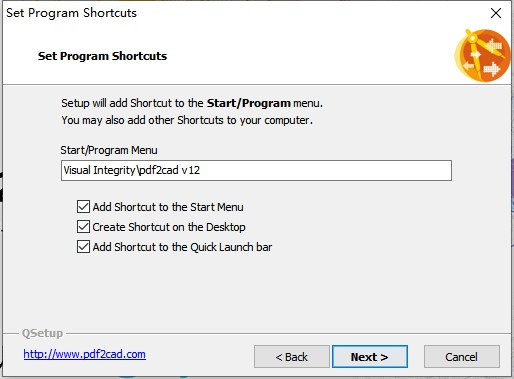
Task: Uncheck Add Shortcut to the Start Menu
Action: point(83,207)
